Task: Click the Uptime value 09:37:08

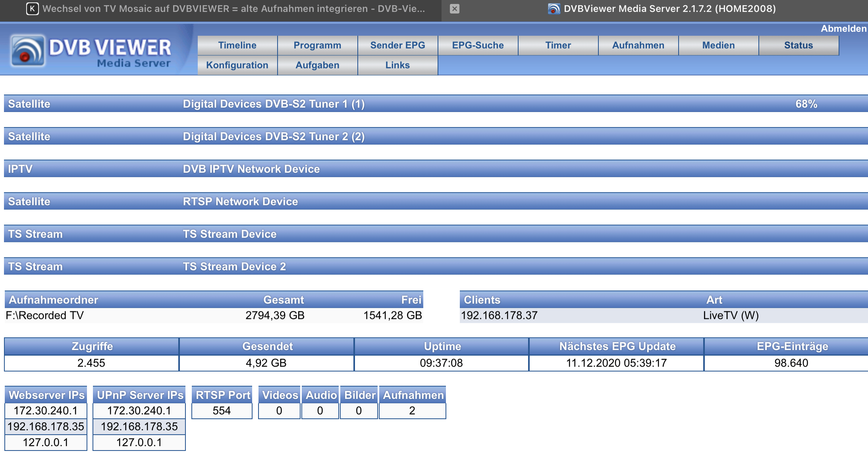Action: click(442, 363)
